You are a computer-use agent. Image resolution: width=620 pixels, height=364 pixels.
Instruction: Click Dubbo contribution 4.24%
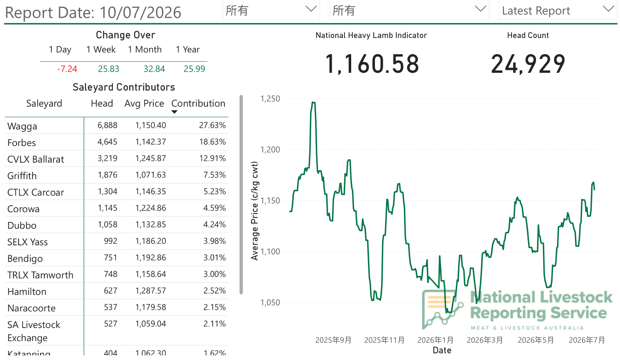click(x=215, y=225)
